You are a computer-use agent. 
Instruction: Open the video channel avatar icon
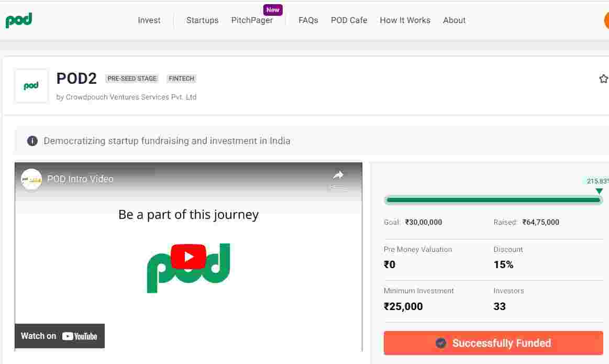coord(31,179)
